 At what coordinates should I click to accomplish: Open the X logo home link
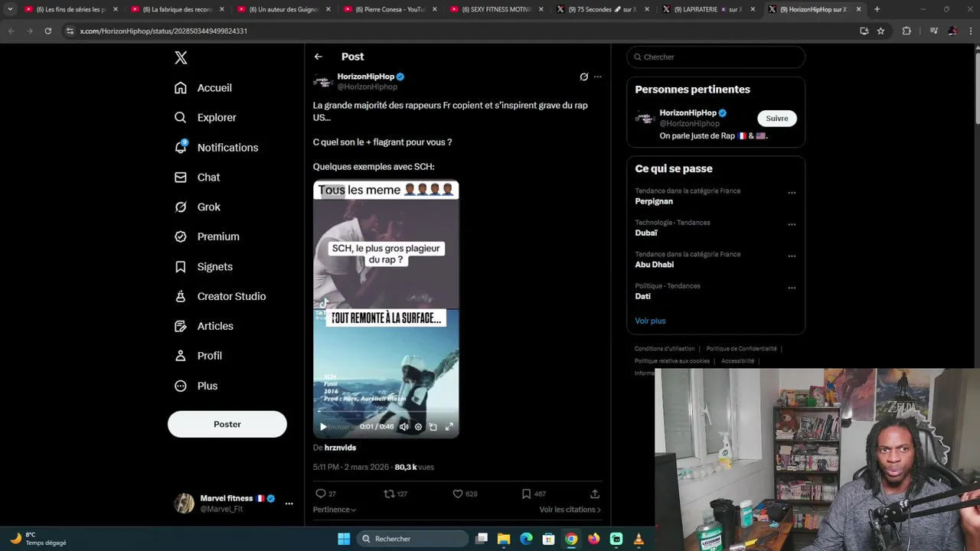181,57
